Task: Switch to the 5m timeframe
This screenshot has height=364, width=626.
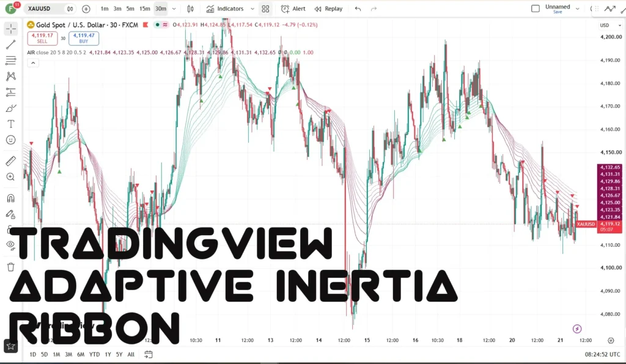Action: pos(130,9)
